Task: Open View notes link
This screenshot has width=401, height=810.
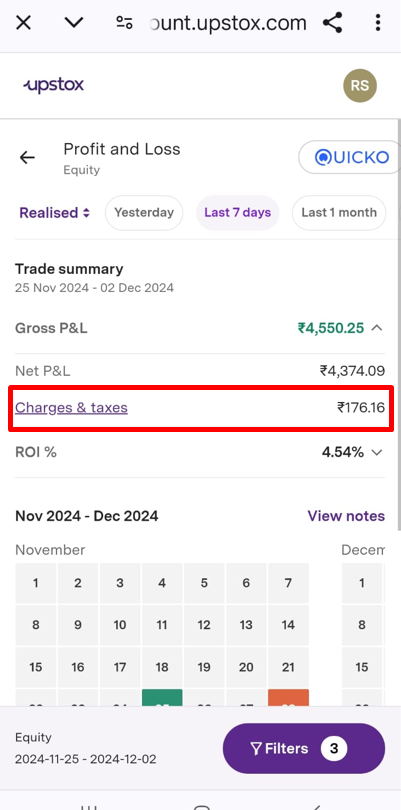Action: [346, 516]
